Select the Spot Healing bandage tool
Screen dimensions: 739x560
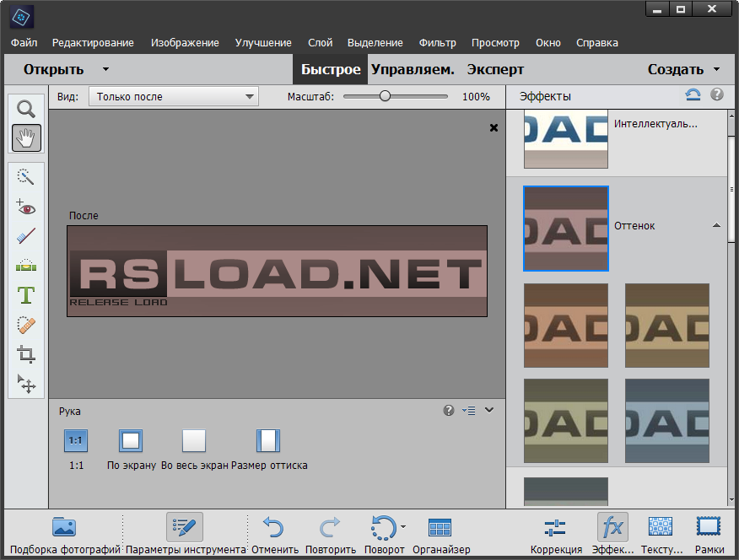(x=26, y=325)
